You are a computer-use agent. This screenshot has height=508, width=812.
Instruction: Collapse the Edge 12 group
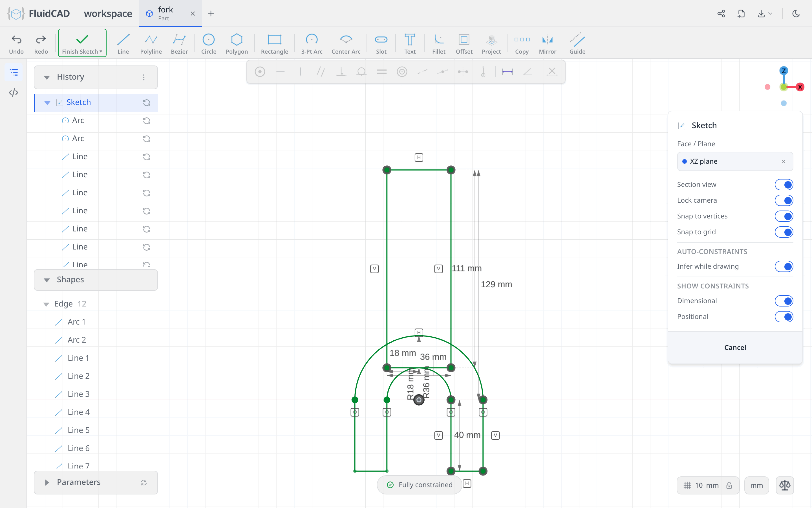point(46,304)
